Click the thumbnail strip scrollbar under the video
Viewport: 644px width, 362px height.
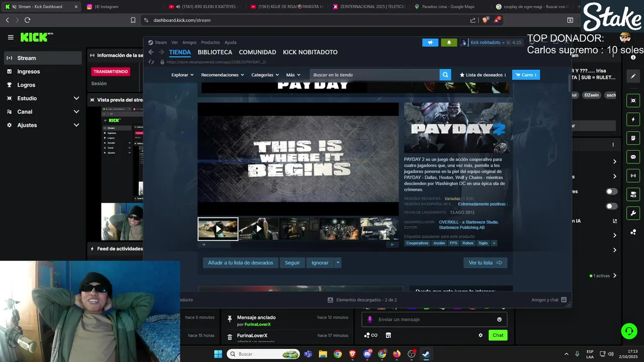click(298, 244)
